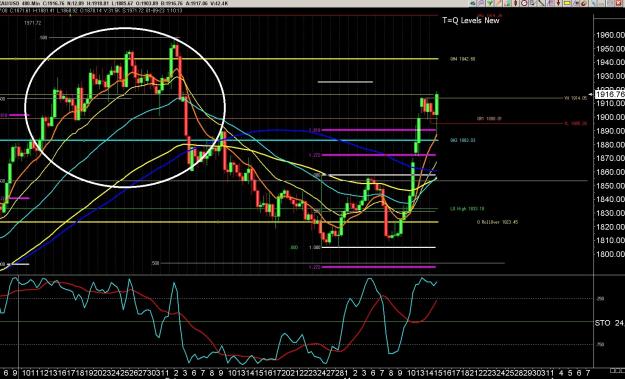Click the "480 Min" interval in header

tap(32, 3)
